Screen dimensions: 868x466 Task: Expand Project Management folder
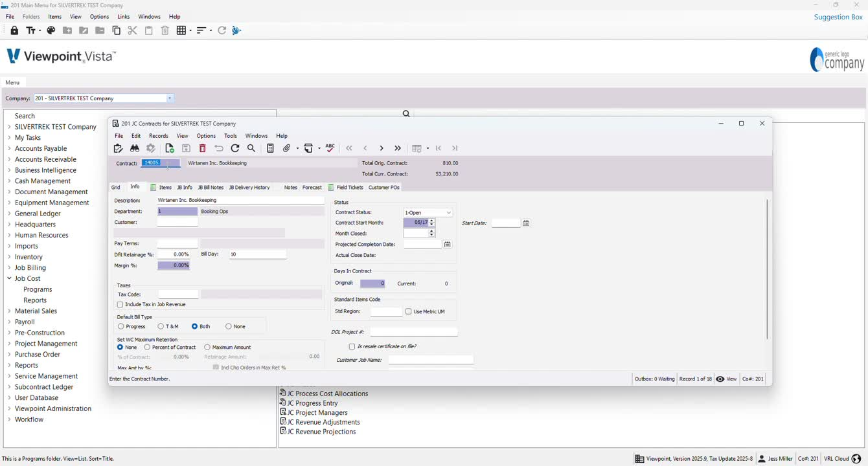[x=9, y=344]
